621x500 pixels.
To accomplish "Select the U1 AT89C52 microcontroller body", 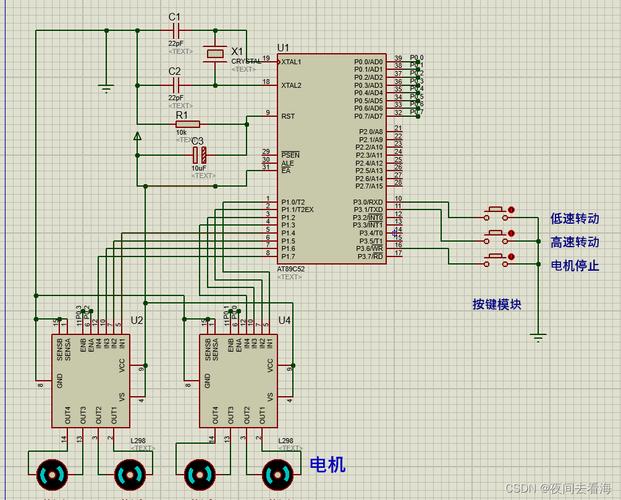I will (331, 159).
